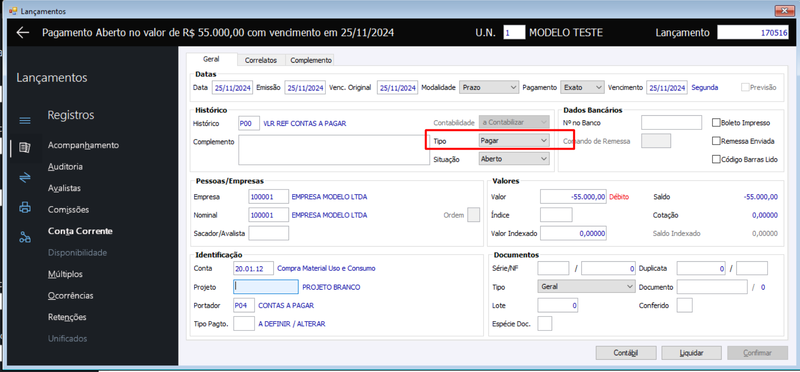The image size is (800, 372).
Task: Open the Complemento tab
Action: (311, 60)
